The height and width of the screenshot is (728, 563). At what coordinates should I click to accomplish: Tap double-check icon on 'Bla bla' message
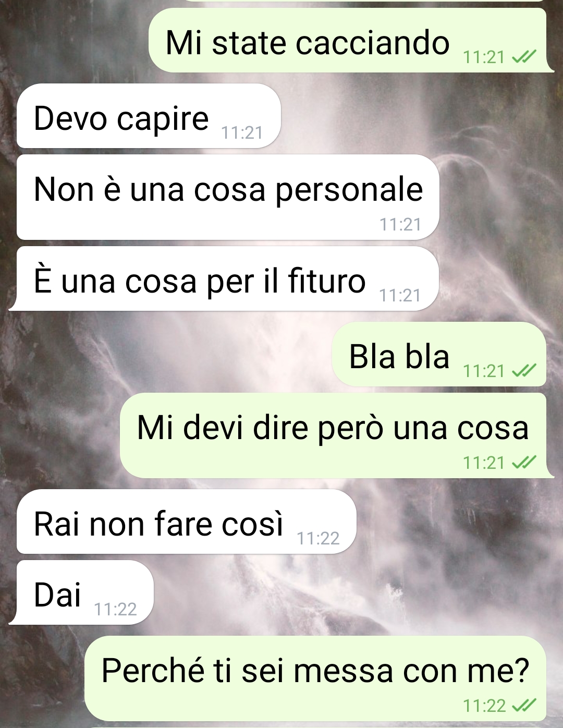tap(524, 371)
